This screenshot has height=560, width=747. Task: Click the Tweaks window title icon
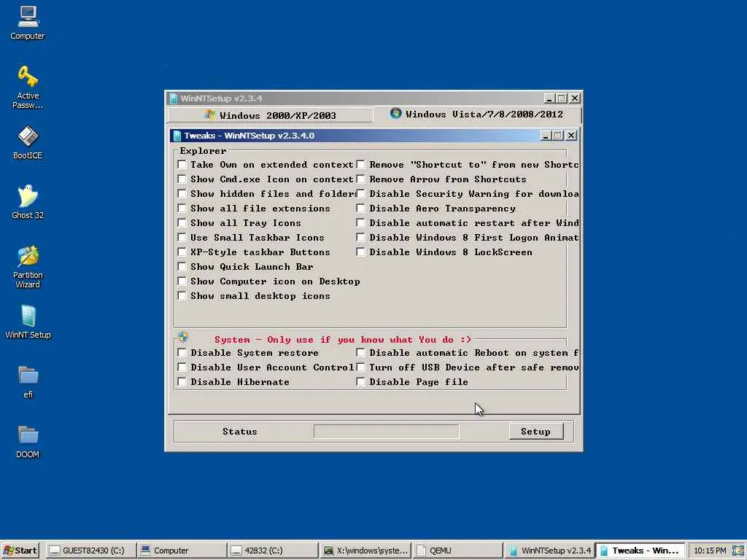[x=177, y=136]
